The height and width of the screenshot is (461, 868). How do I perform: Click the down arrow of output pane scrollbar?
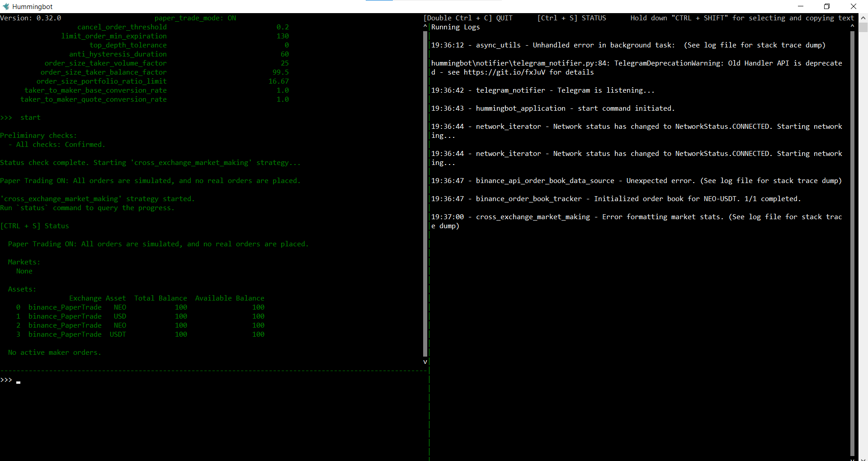tap(425, 362)
